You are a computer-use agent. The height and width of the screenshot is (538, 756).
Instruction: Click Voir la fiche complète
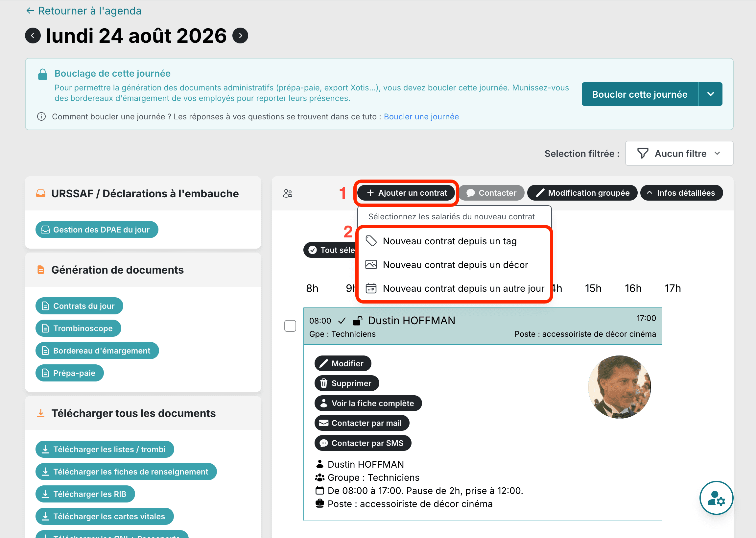[368, 403]
